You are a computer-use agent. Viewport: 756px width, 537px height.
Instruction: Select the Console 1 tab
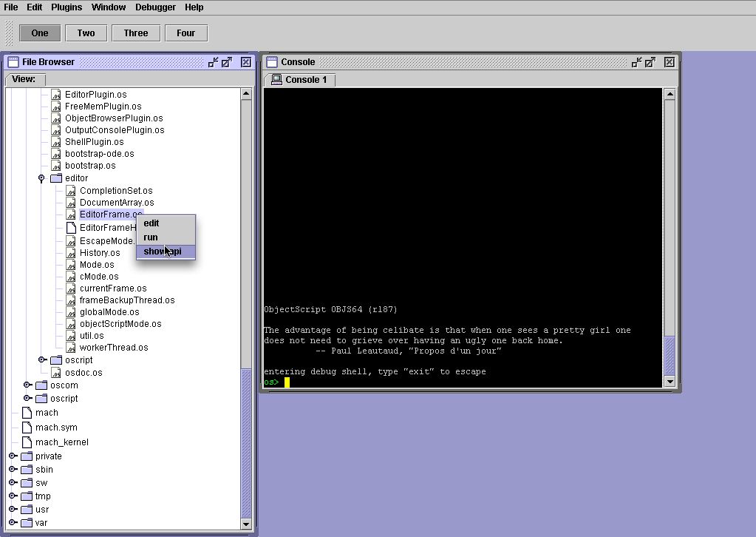299,80
